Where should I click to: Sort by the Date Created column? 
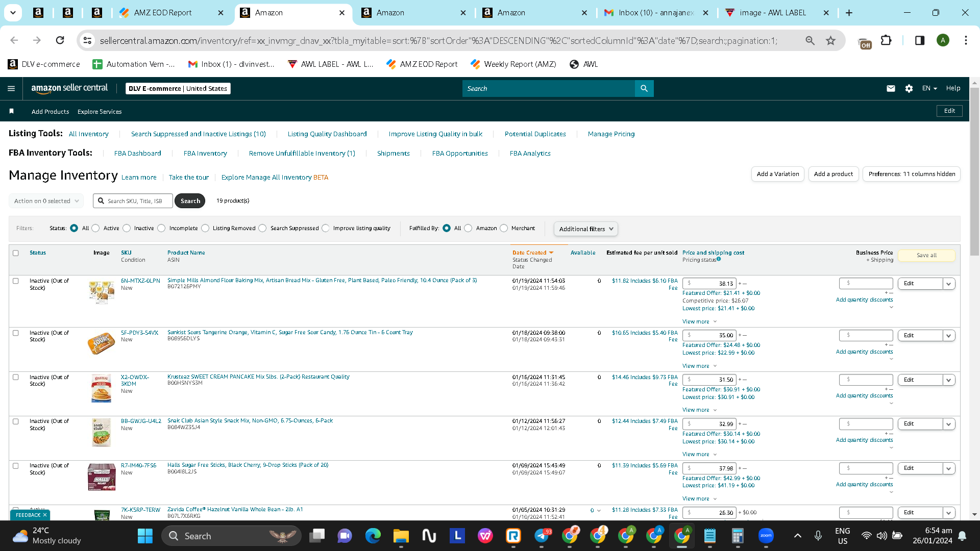(532, 253)
